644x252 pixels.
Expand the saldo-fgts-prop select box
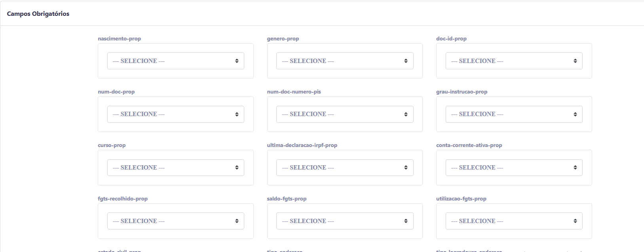point(344,221)
